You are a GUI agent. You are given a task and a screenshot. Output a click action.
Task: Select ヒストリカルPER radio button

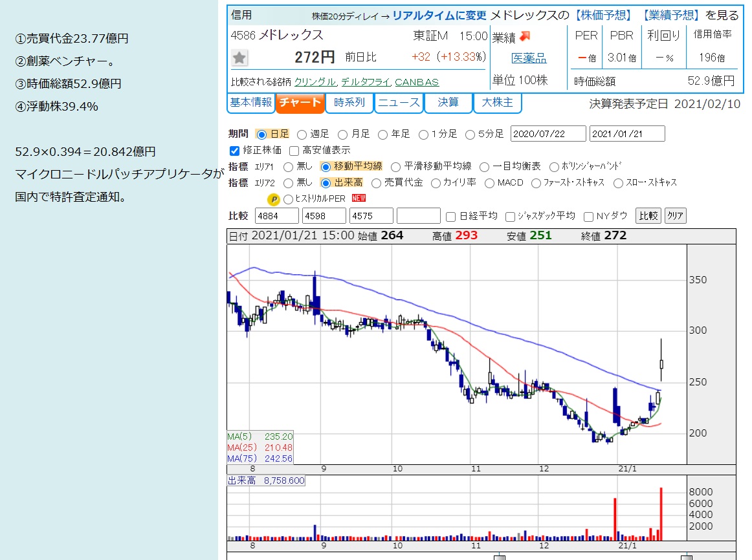(x=288, y=199)
